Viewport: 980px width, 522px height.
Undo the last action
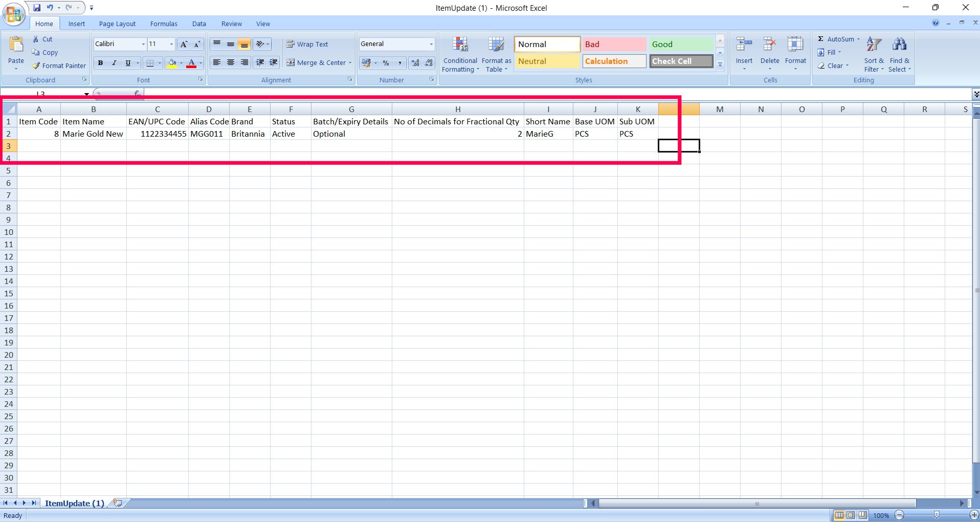pos(50,8)
